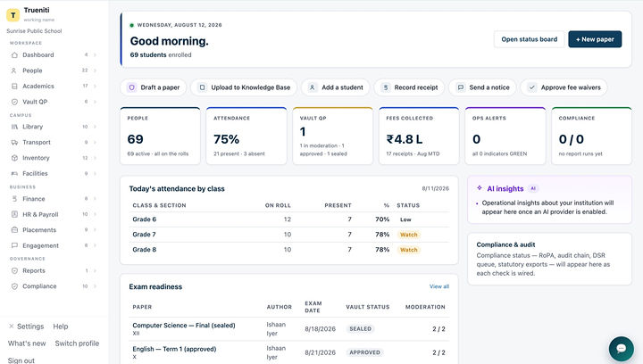Screen dimensions: 643x364
Task: Open the Fees Collected ₹4.8 L card
Action: coord(419,136)
